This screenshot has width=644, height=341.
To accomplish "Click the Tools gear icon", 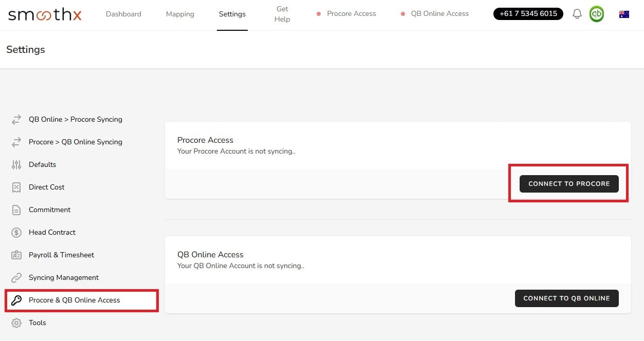I will (16, 323).
